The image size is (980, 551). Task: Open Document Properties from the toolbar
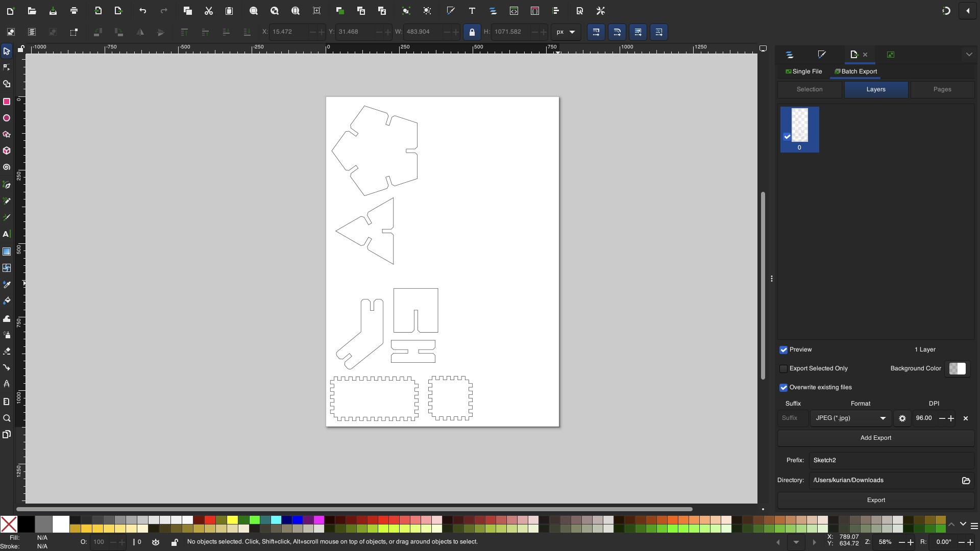[x=580, y=11]
